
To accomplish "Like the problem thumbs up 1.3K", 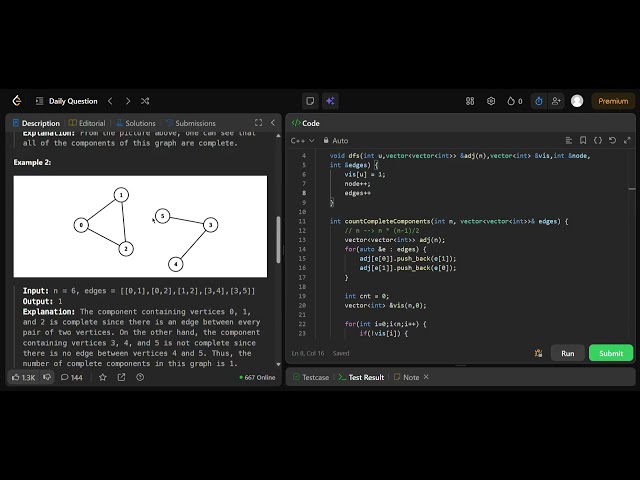I will 24,378.
